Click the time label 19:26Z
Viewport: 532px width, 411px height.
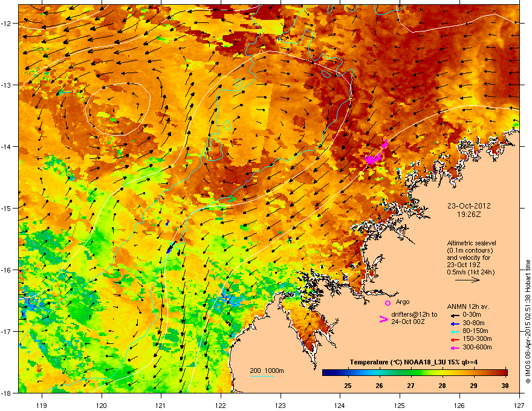(x=469, y=215)
